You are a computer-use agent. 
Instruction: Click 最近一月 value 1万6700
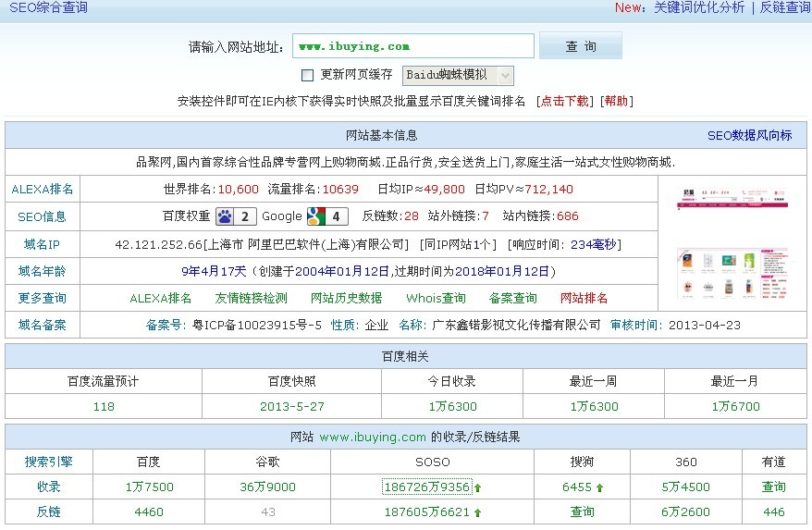pyautogui.click(x=735, y=407)
